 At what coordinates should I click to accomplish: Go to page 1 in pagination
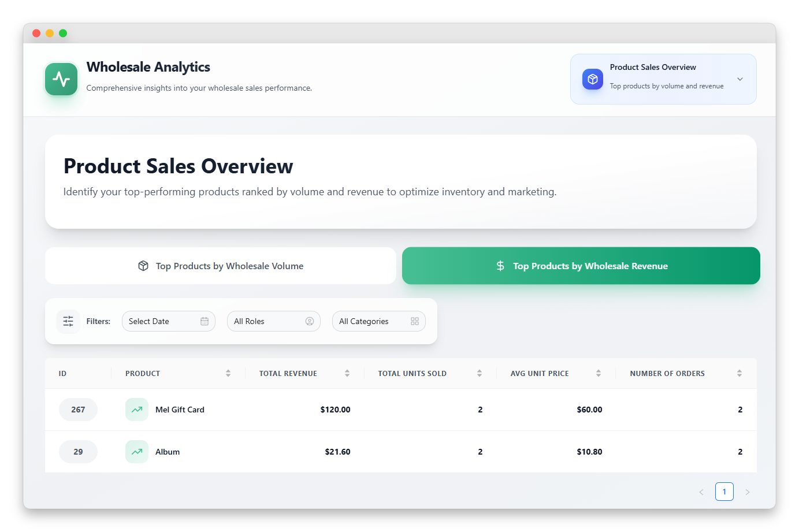coord(724,492)
